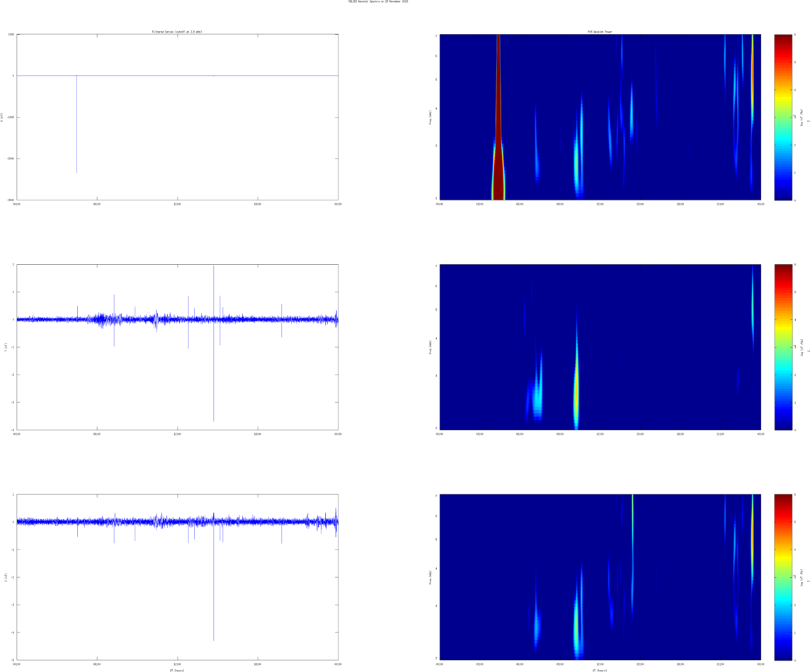Click the 18:00 tick label under Y series
Viewport: 810px width, 672px height.
coord(257,434)
